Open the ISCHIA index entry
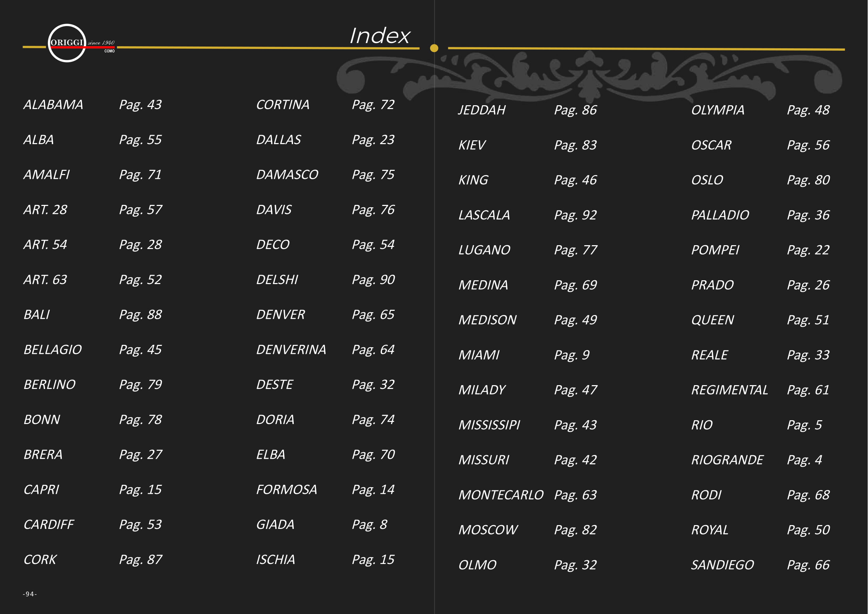868x614 pixels. pyautogui.click(x=275, y=559)
